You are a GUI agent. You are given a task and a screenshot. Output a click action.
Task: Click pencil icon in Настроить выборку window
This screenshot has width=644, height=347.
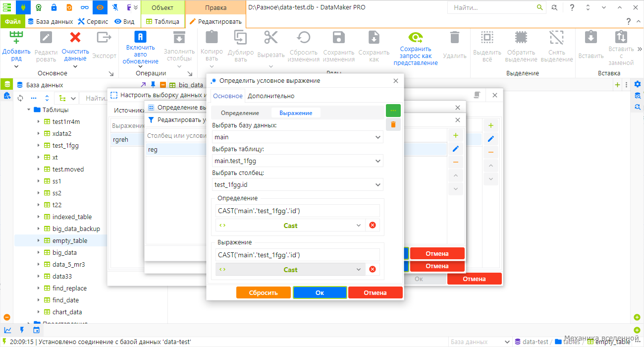(491, 139)
